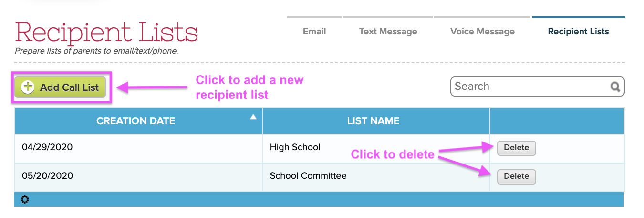
Task: Open the Text Message tab
Action: pos(388,32)
